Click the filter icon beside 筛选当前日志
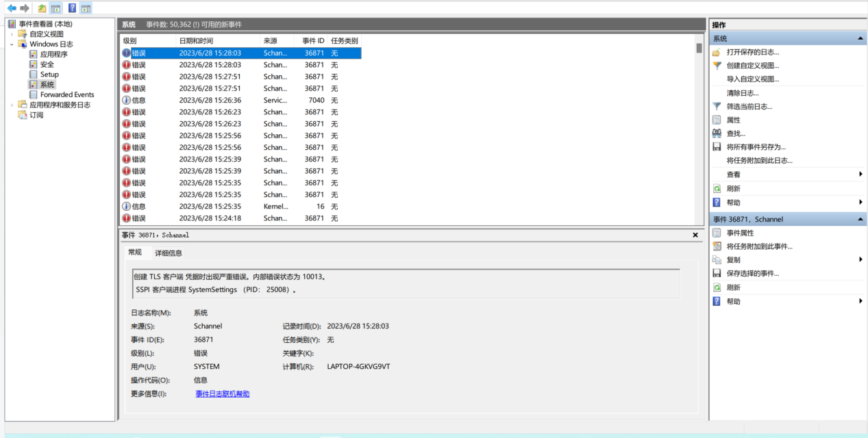This screenshot has height=438, width=868. (x=717, y=106)
